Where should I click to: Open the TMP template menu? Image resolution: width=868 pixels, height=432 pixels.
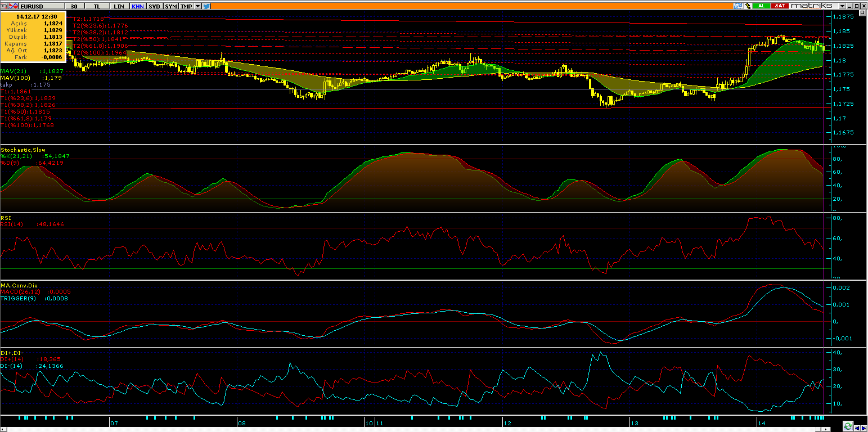point(186,6)
